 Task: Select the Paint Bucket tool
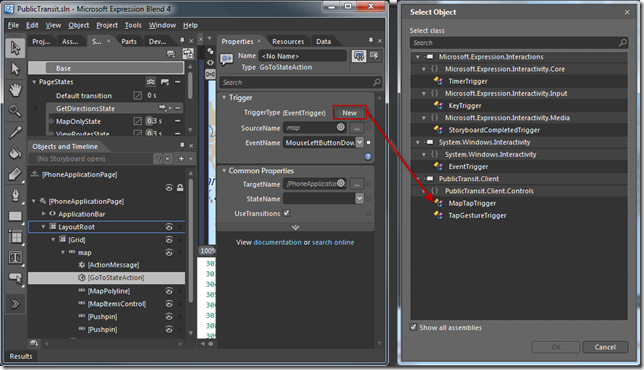tap(15, 153)
